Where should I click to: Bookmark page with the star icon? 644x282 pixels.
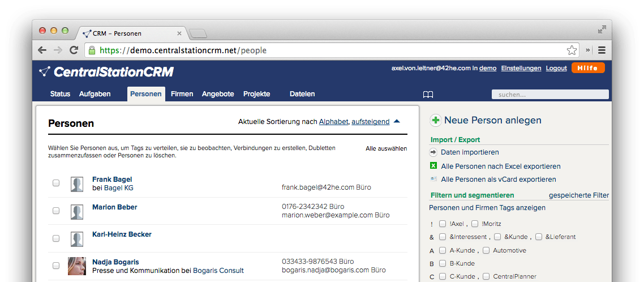click(x=572, y=50)
